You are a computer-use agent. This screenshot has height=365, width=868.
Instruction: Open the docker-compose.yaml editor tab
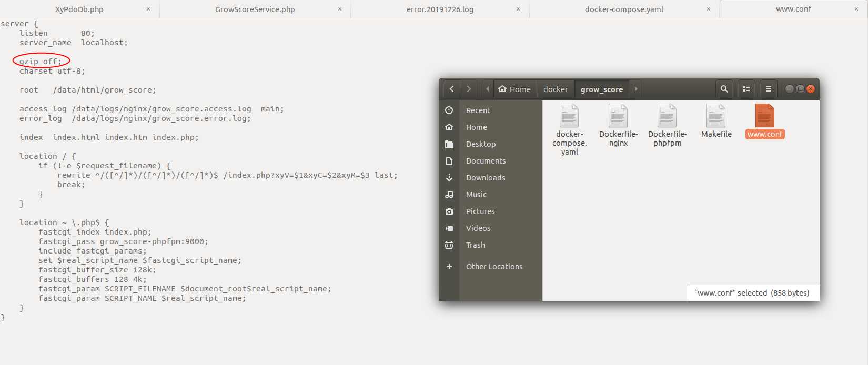pos(624,9)
